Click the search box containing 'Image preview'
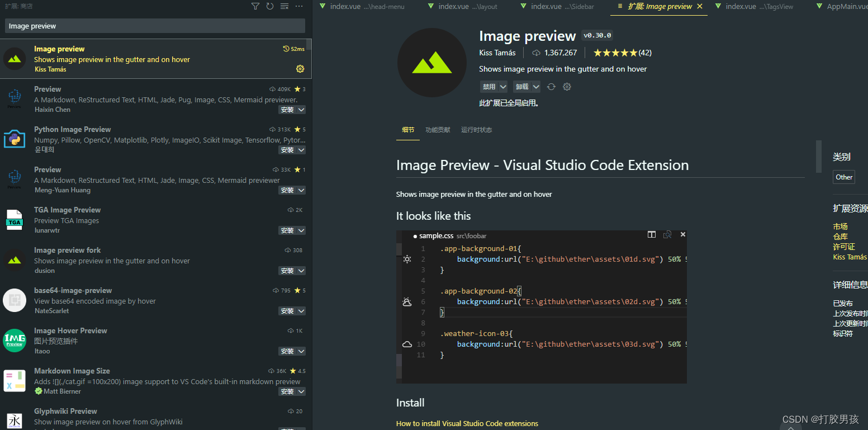The height and width of the screenshot is (430, 868). [x=155, y=26]
